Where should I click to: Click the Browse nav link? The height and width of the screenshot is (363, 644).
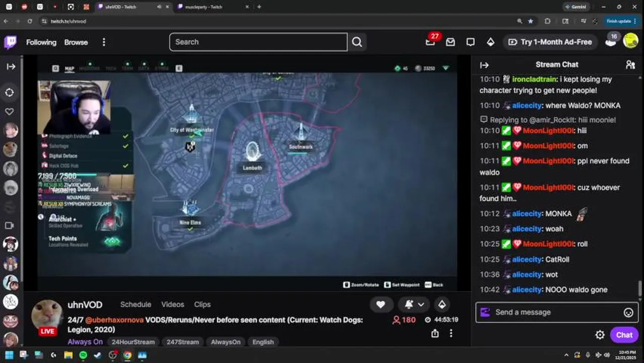76,42
